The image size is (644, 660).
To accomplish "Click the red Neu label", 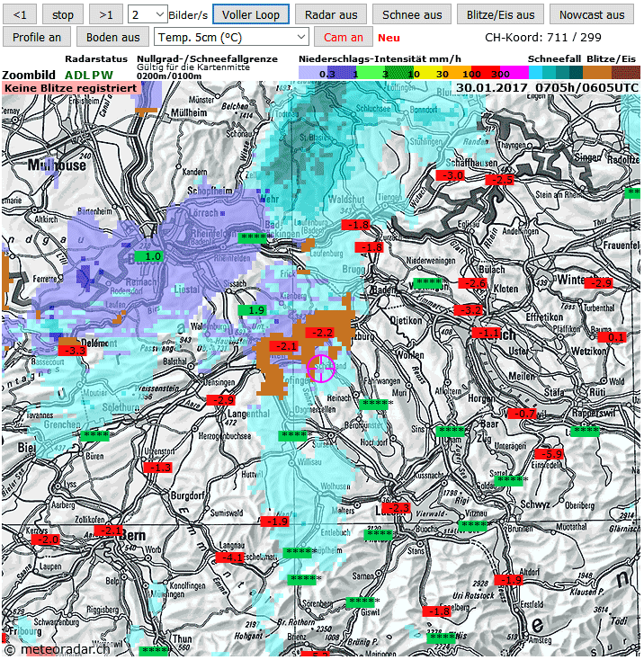I will tap(389, 38).
